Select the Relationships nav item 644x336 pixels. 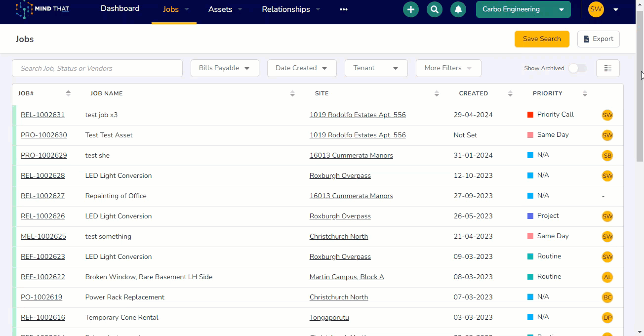tap(286, 9)
